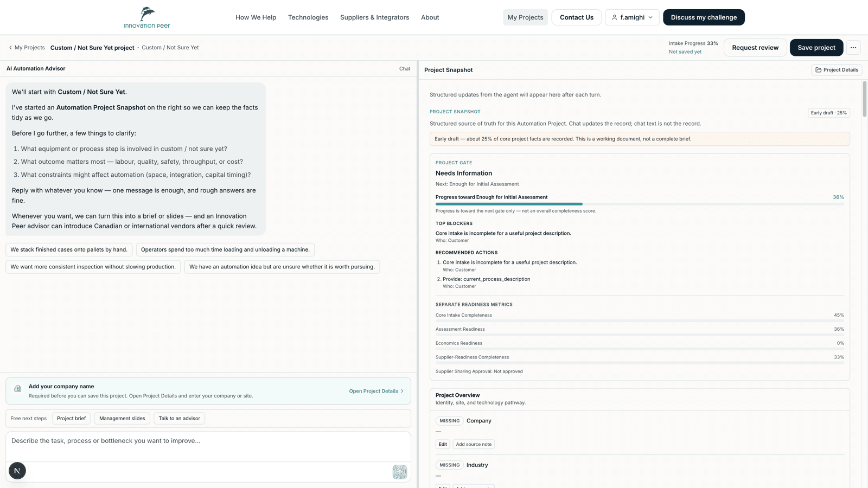Click 'AI Automation Advisor' panel title
This screenshot has width=868, height=488.
36,69
